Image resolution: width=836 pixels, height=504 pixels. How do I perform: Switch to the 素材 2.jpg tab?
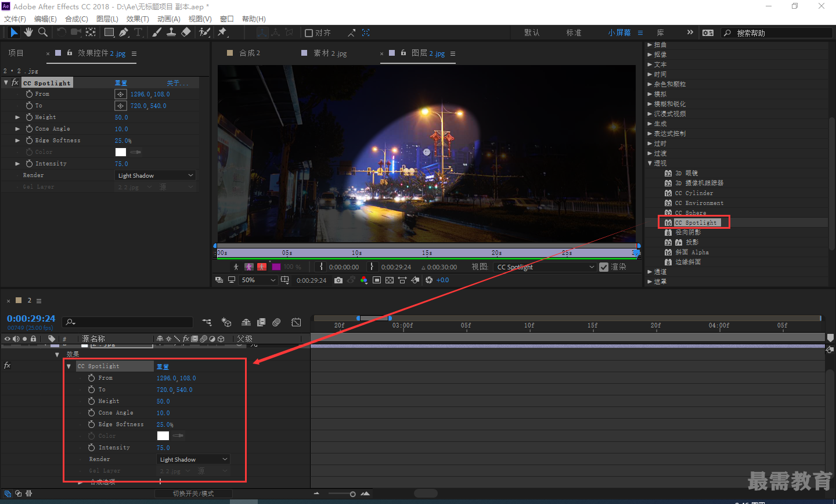(330, 53)
